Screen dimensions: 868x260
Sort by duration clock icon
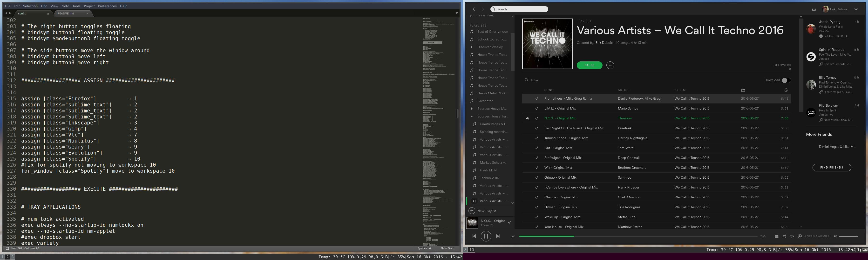coord(786,90)
